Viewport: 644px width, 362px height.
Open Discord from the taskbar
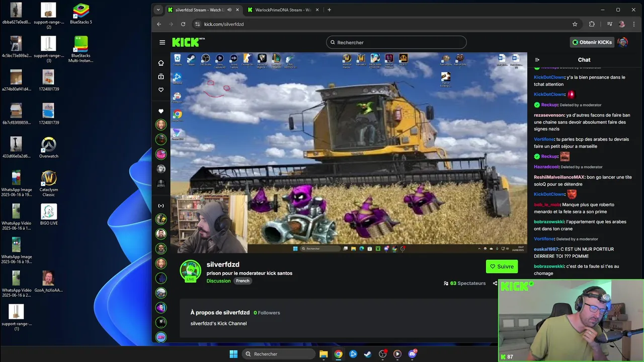[412, 354]
